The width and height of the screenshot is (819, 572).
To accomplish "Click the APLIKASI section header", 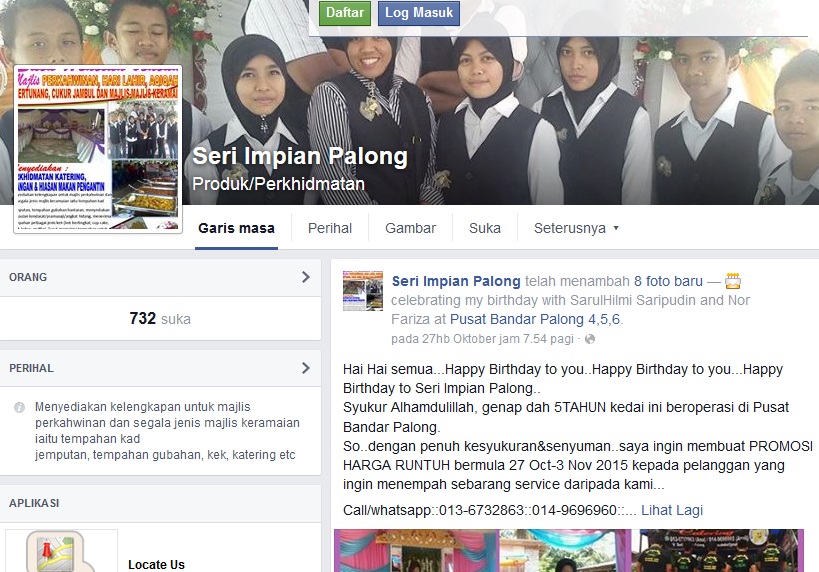I will pos(160,504).
